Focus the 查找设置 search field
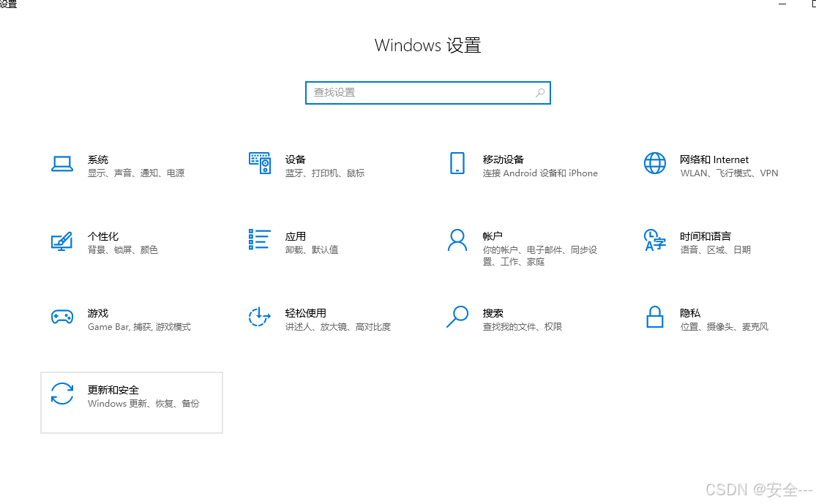The width and height of the screenshot is (816, 504). point(428,93)
